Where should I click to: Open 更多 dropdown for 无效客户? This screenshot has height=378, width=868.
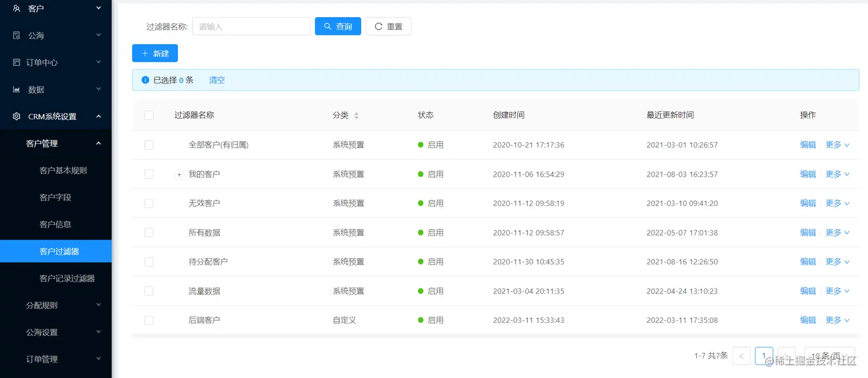[x=838, y=203]
